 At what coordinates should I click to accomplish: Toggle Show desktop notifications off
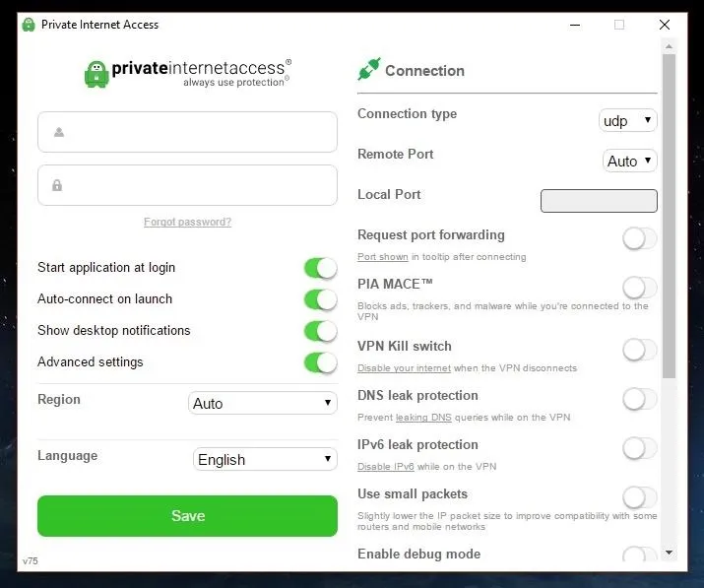coord(321,331)
